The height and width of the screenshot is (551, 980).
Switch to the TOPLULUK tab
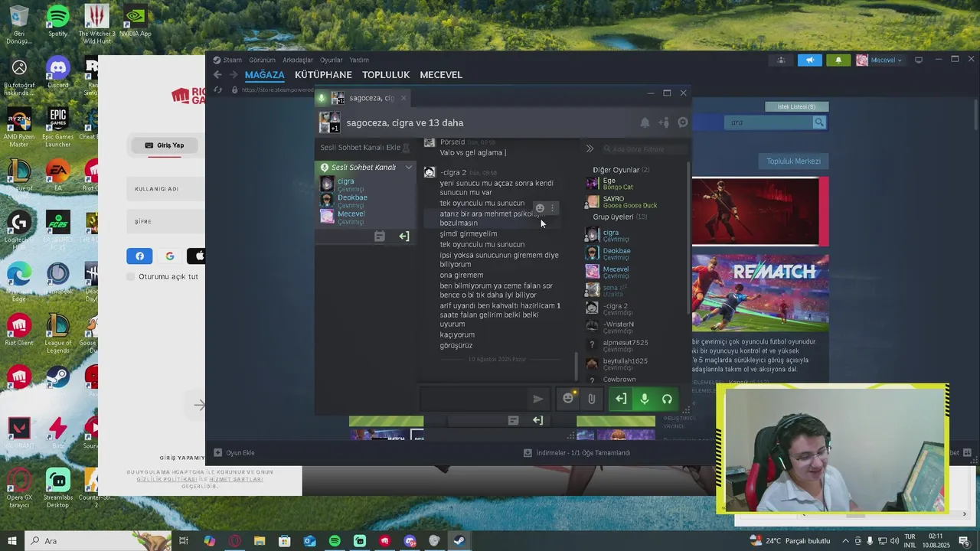click(386, 75)
